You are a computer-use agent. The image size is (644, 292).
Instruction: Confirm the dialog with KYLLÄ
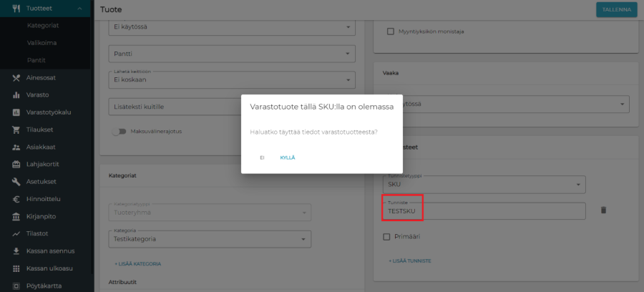pos(288,157)
